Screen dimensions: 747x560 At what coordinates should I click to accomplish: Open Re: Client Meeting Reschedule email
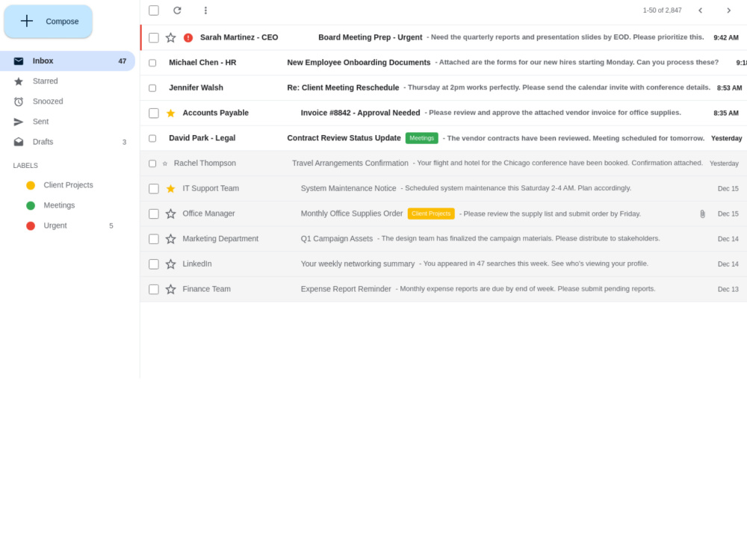point(444,88)
